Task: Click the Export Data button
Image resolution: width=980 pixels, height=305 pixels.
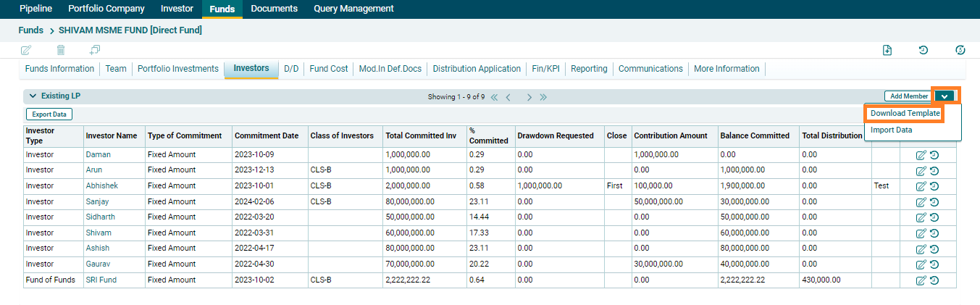Action: 49,114
